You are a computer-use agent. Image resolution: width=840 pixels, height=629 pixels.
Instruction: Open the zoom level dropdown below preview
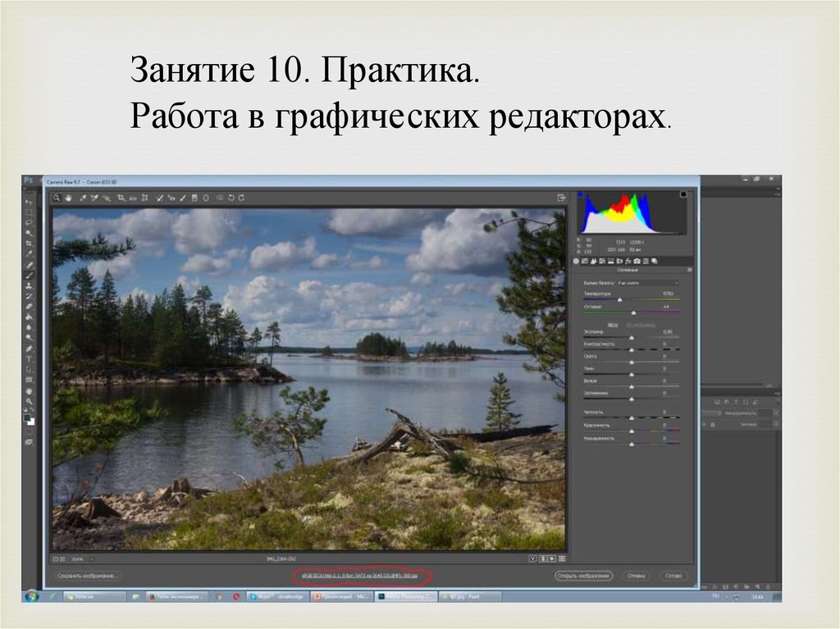pos(83,558)
